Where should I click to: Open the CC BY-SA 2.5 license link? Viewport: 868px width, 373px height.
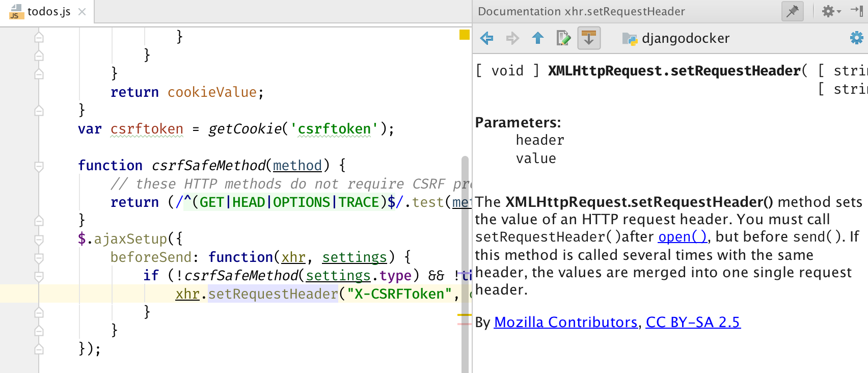(x=693, y=323)
